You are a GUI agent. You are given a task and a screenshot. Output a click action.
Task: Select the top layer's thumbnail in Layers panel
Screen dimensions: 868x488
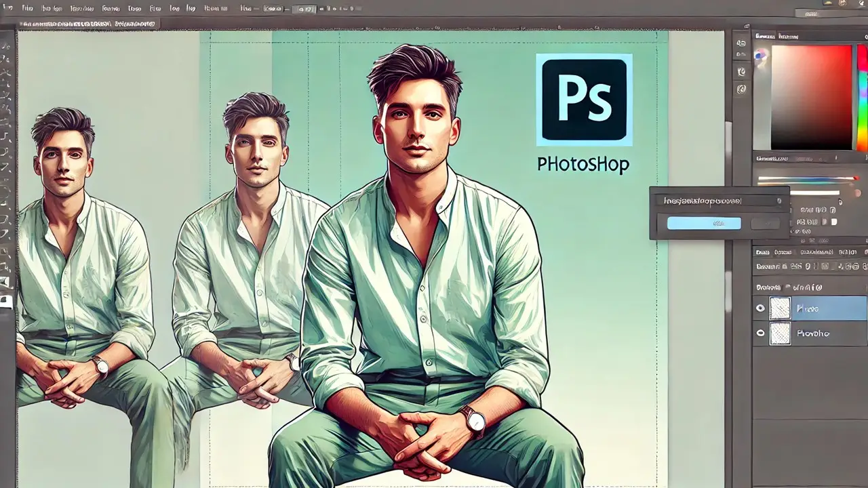(x=781, y=308)
